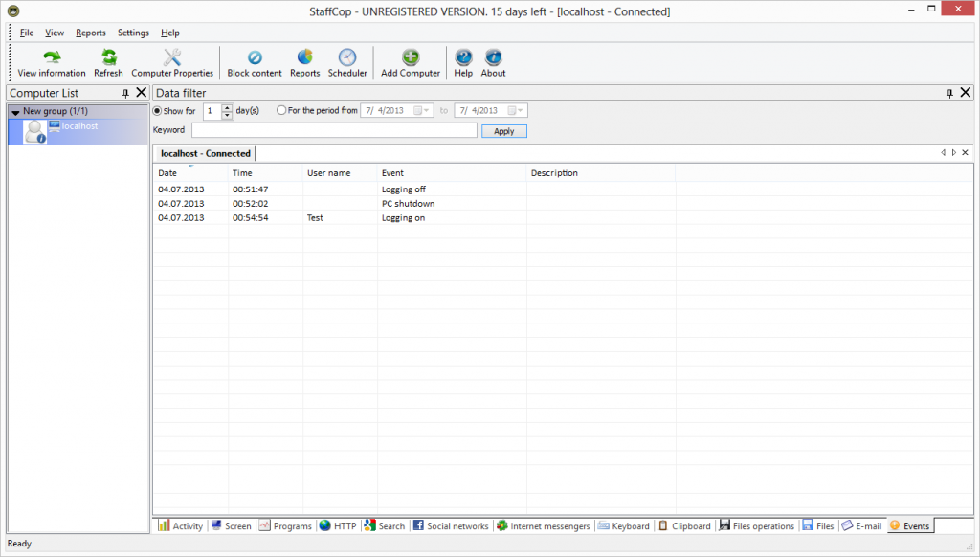
Task: Open the Settings menu
Action: pos(133,33)
